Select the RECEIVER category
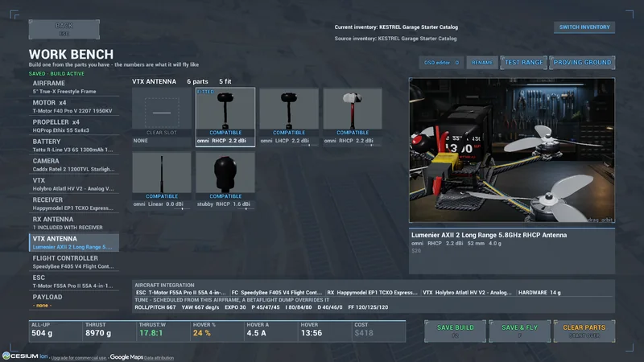 74,204
